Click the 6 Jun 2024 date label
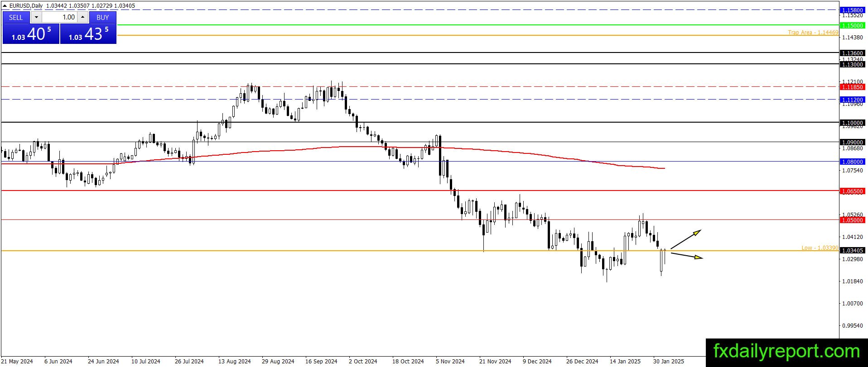This screenshot has width=868, height=367. 58,361
